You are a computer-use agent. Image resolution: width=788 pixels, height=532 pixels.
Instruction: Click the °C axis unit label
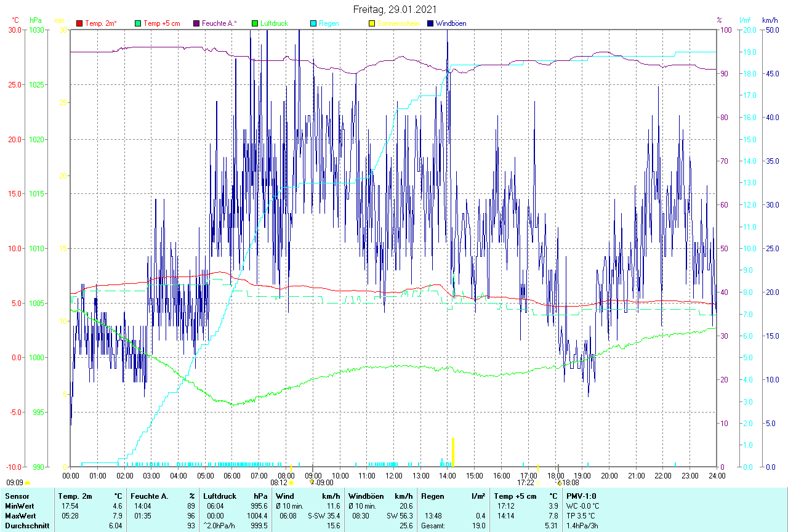pyautogui.click(x=16, y=20)
